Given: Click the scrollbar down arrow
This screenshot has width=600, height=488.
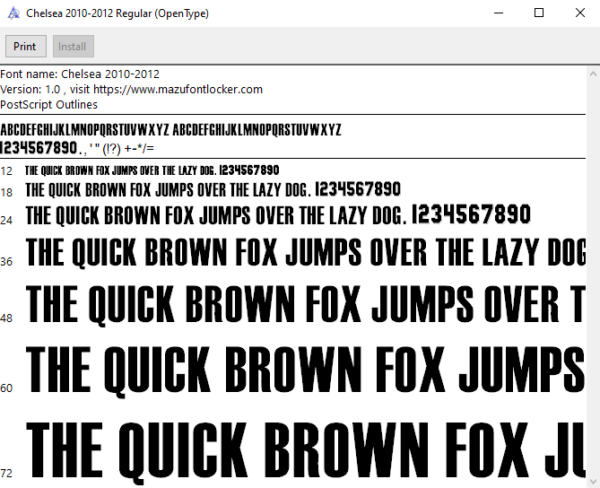Looking at the screenshot, I should [x=593, y=481].
